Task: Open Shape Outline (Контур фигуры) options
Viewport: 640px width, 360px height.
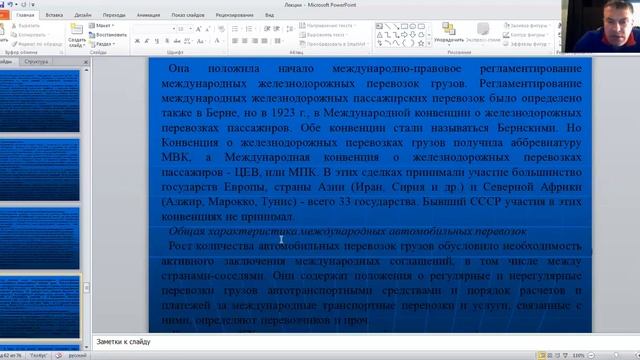Action: (x=526, y=35)
